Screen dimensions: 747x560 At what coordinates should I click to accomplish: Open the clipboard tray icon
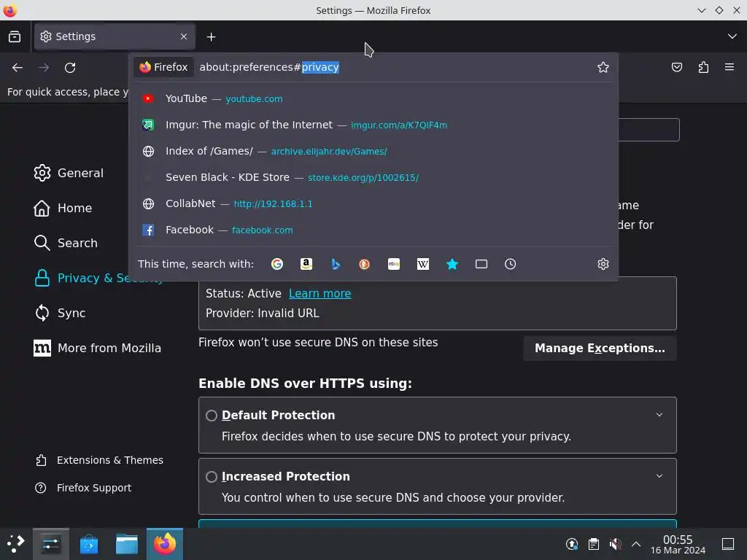coord(594,544)
